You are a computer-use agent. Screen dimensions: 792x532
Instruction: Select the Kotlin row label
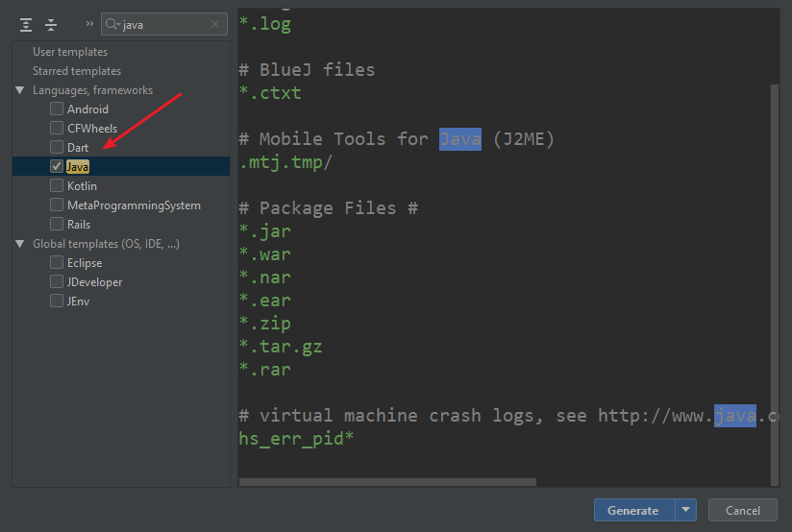(x=82, y=185)
